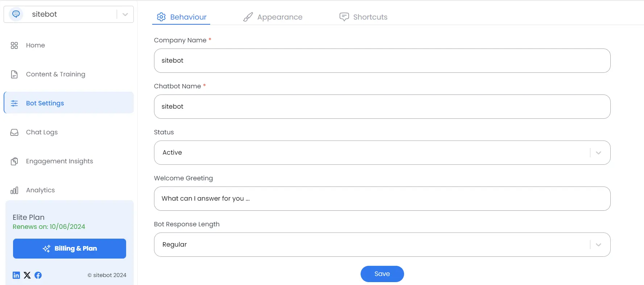Select the Behaviour tab

tap(182, 17)
